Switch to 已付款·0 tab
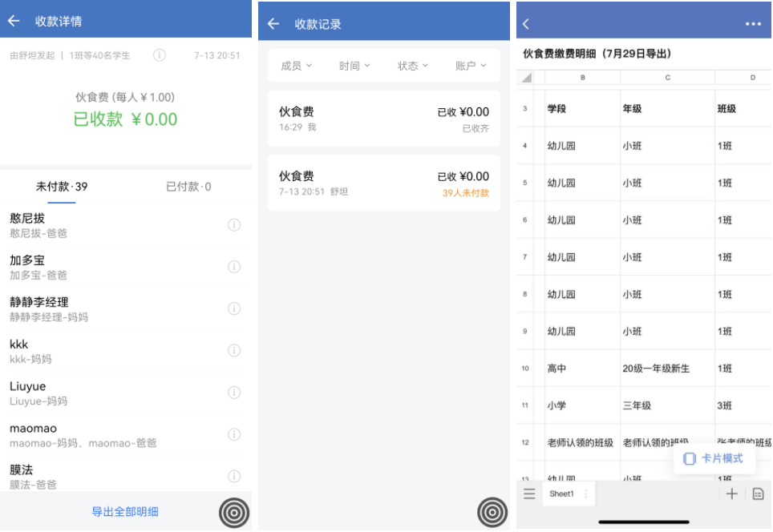Image resolution: width=773 pixels, height=532 pixels. [x=188, y=187]
